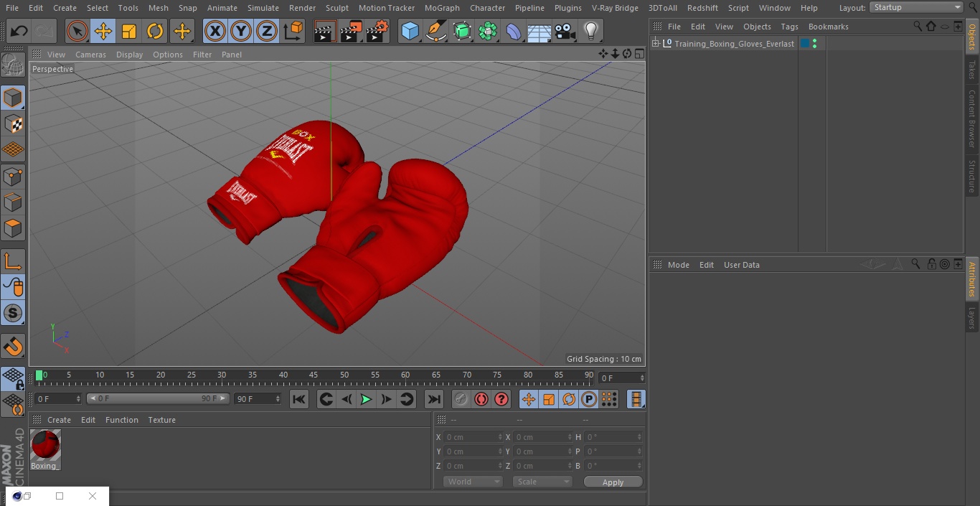Render to Picture Viewer

click(351, 31)
